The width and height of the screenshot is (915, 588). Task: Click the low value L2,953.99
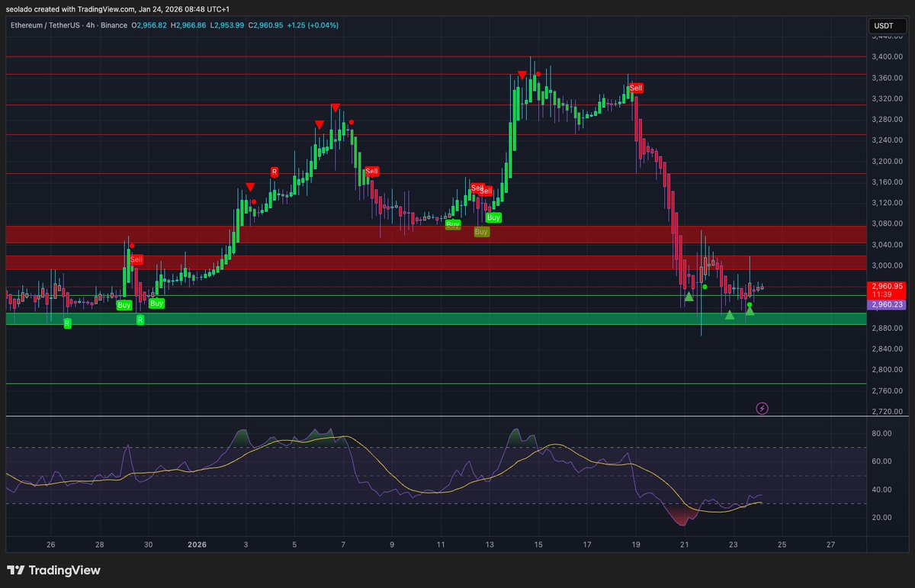226,25
